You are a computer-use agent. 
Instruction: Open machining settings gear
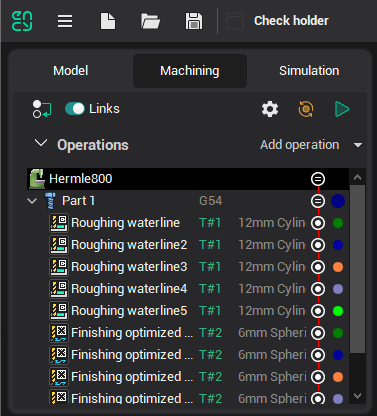270,109
